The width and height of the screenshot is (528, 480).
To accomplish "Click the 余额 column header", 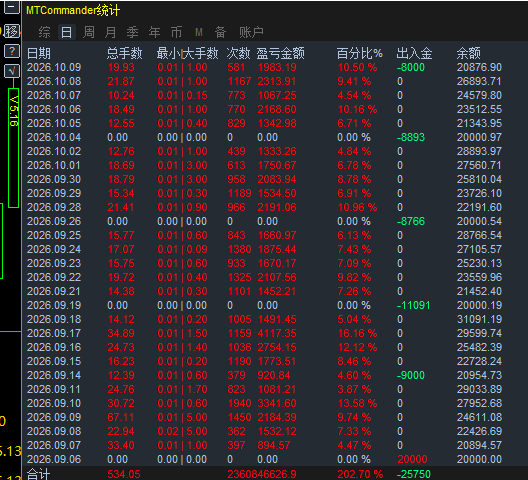I will (x=468, y=53).
